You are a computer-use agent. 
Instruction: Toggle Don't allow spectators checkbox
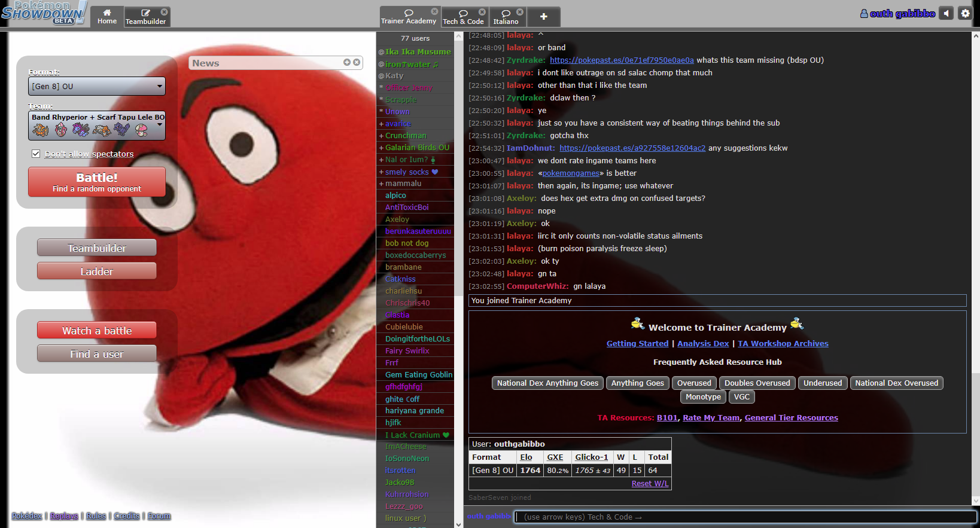pyautogui.click(x=36, y=154)
